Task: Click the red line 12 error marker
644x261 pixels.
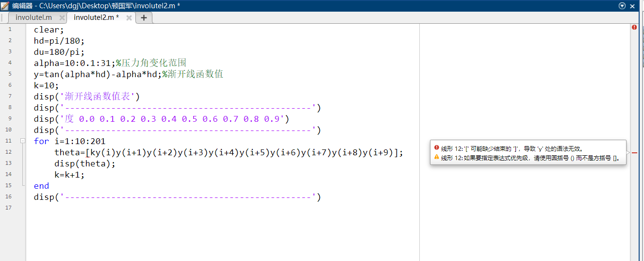Action: (634, 152)
